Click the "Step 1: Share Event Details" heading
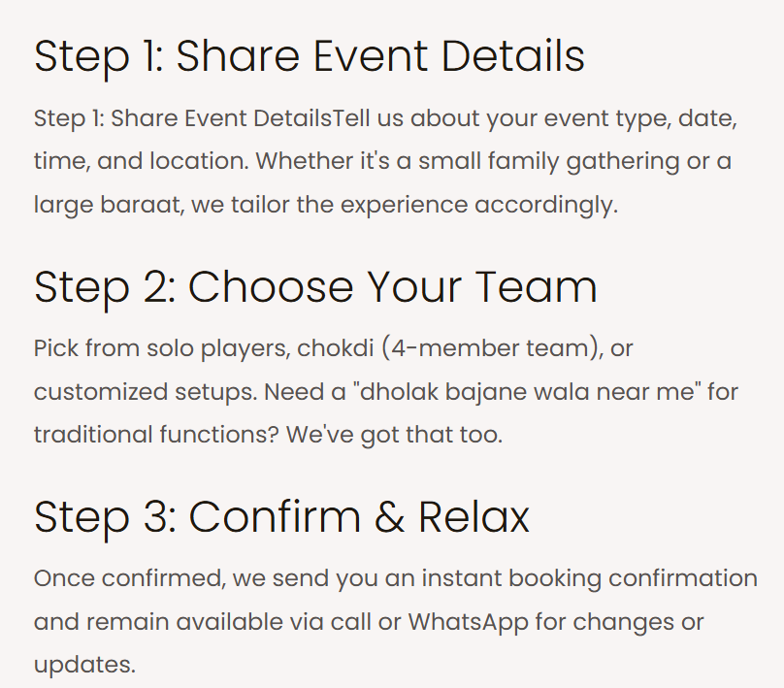 (309, 57)
